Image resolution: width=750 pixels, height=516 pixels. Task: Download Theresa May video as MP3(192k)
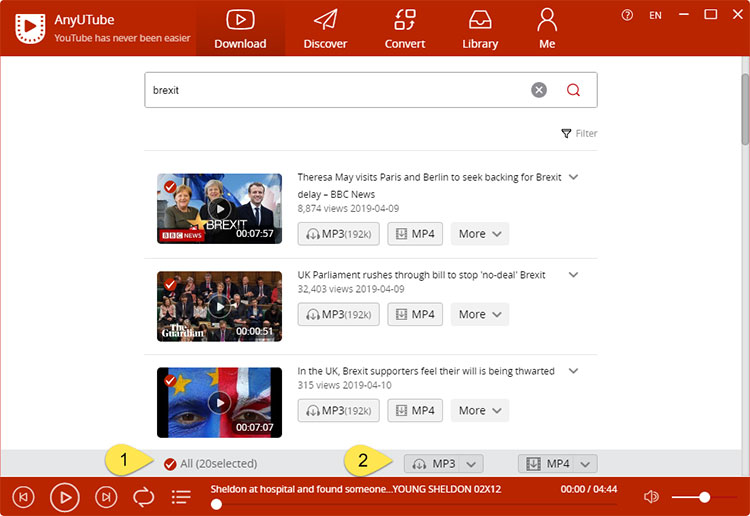(339, 234)
